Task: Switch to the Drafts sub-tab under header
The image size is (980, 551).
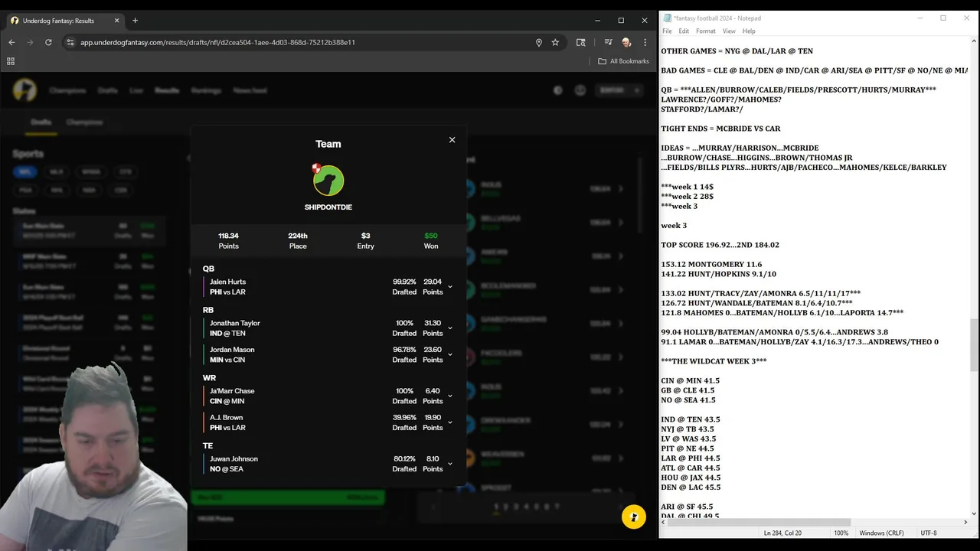Action: click(x=41, y=122)
